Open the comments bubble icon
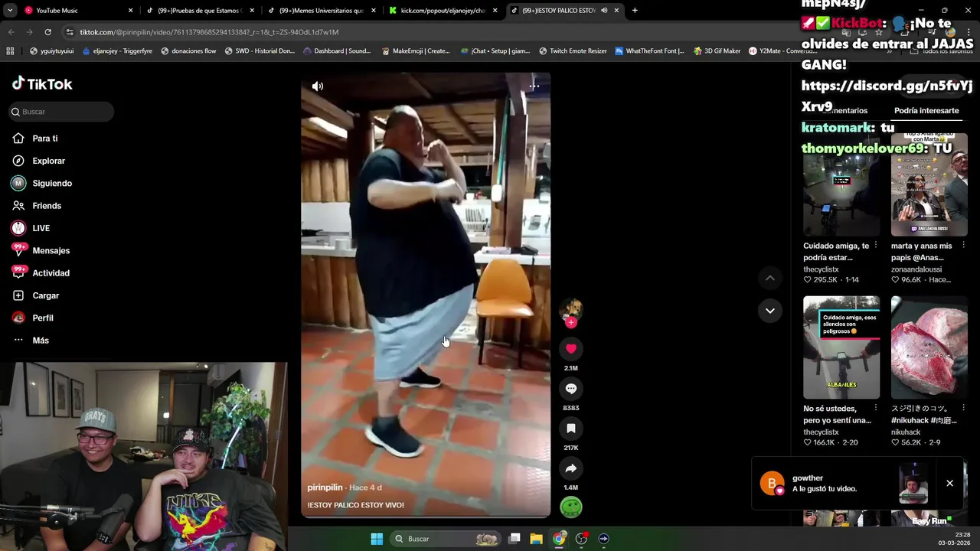Image resolution: width=980 pixels, height=551 pixels. click(x=571, y=389)
